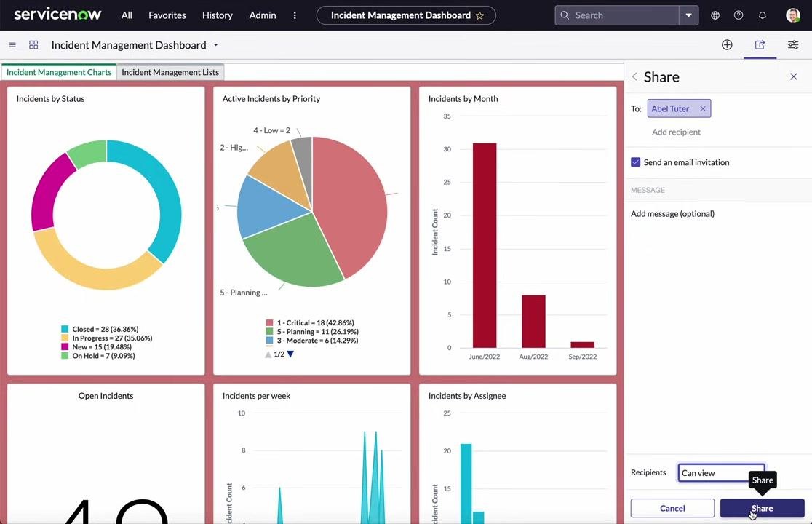Click the On Hold green donut segment

[89, 151]
